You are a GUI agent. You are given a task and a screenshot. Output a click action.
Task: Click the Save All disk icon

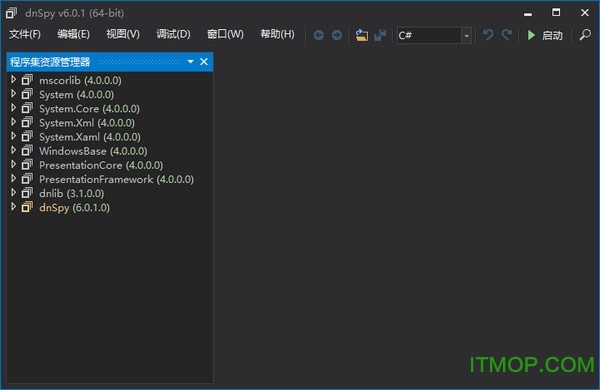(x=380, y=35)
